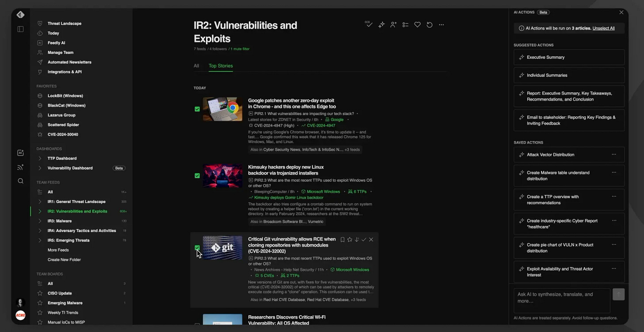Click the down-arrow icon on Git article
This screenshot has width=644, height=332.
(356, 240)
